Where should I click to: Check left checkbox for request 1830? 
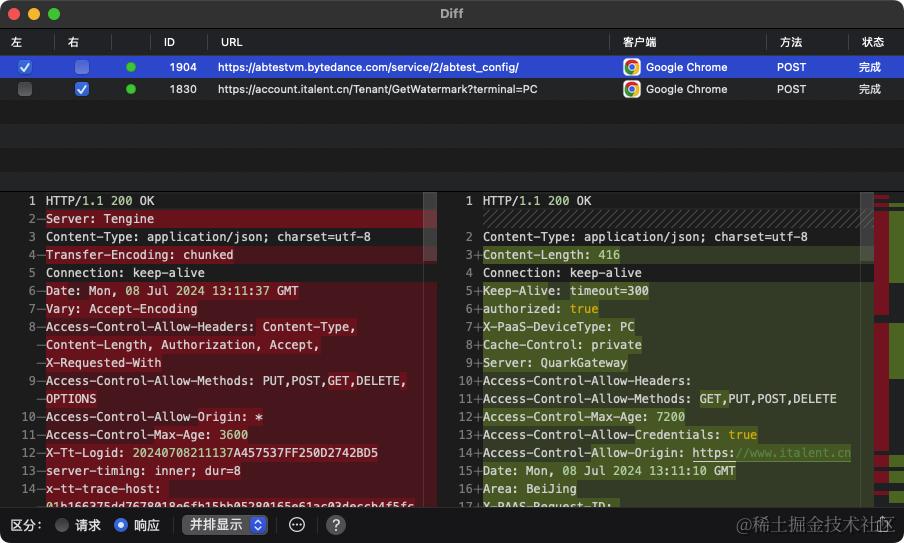click(x=25, y=89)
